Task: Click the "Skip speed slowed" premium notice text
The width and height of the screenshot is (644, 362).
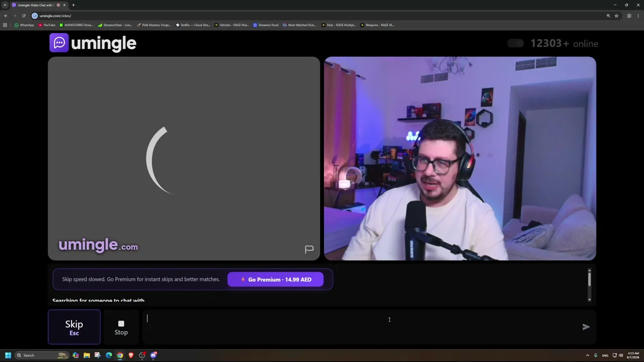Action: click(141, 280)
